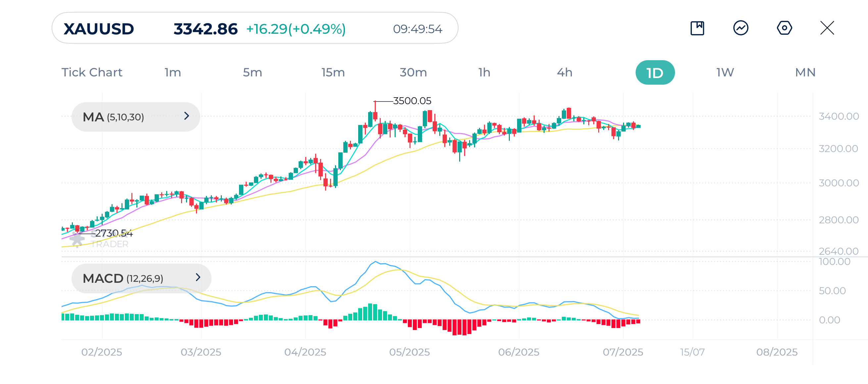The image size is (868, 384).
Task: Click the bookmark/save chart icon
Action: click(698, 28)
